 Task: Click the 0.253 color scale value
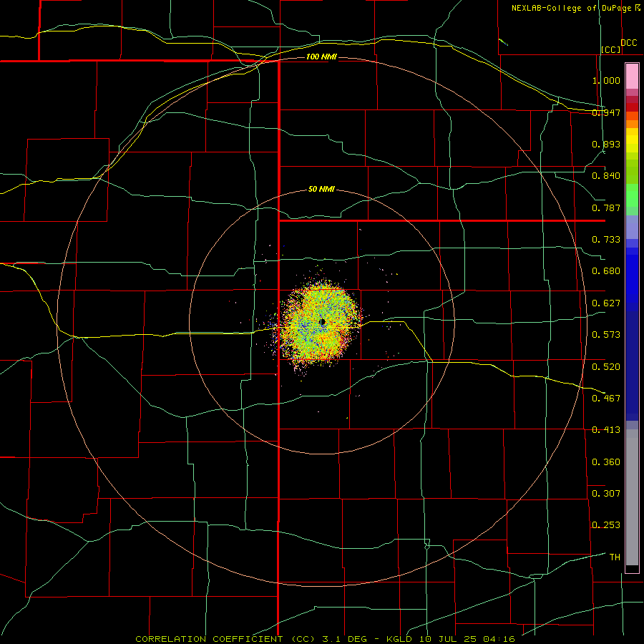pos(606,525)
